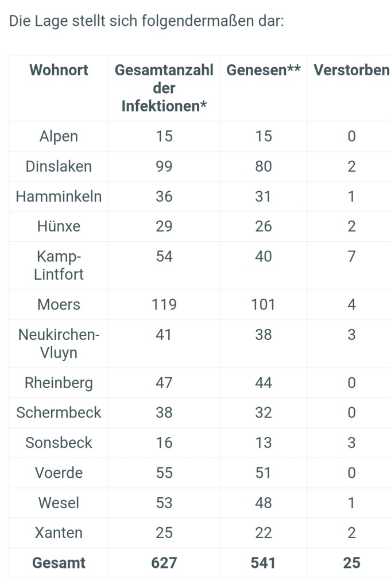This screenshot has width=391, height=588.
Task: Select the Dinslaken row label
Action: [59, 167]
